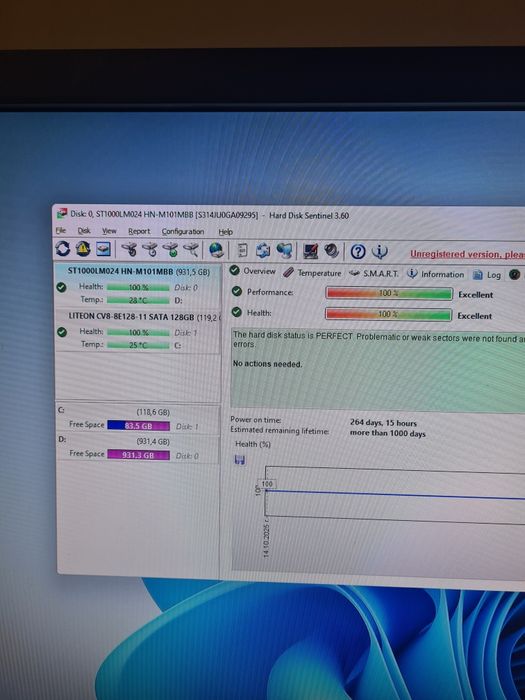Select the D: partition (931,4 GB) entry
Screen dimensions: 525x700
tap(138, 448)
